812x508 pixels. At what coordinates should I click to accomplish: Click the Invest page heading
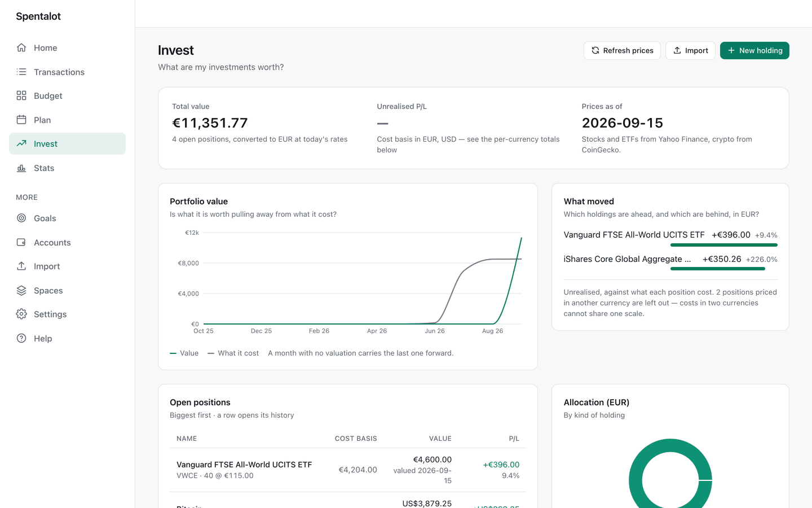(x=176, y=50)
